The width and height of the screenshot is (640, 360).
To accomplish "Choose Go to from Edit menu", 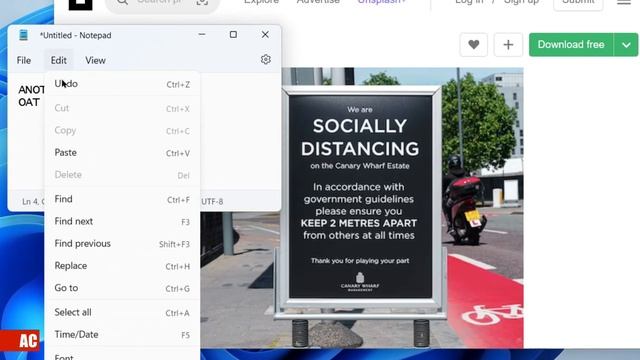I will coord(122,288).
